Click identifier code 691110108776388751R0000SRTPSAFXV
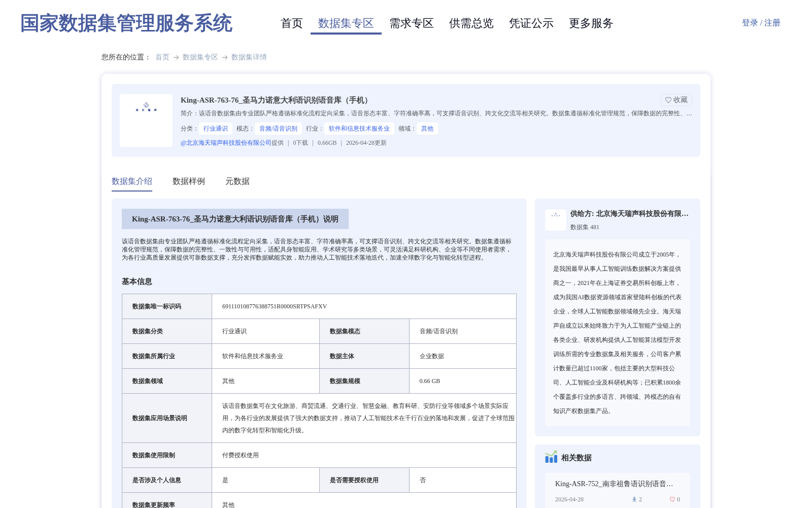 point(275,306)
